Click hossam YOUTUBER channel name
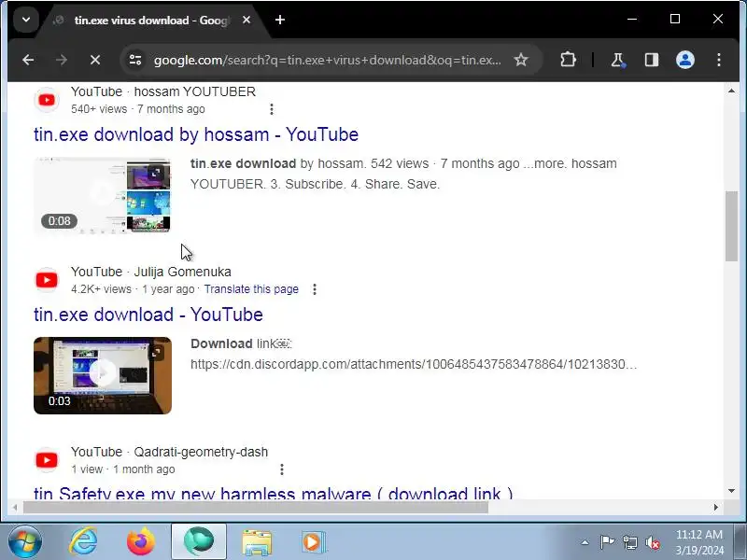 (x=195, y=91)
